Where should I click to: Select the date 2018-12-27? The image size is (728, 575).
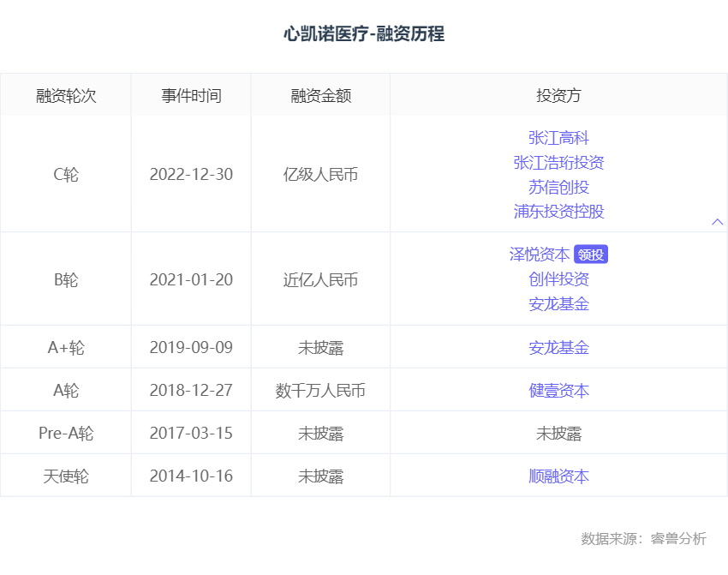click(x=191, y=391)
